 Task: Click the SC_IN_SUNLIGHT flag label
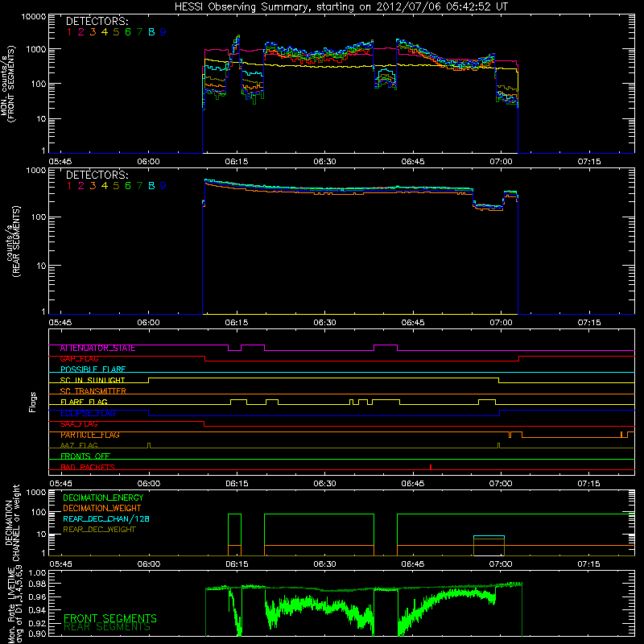click(93, 380)
